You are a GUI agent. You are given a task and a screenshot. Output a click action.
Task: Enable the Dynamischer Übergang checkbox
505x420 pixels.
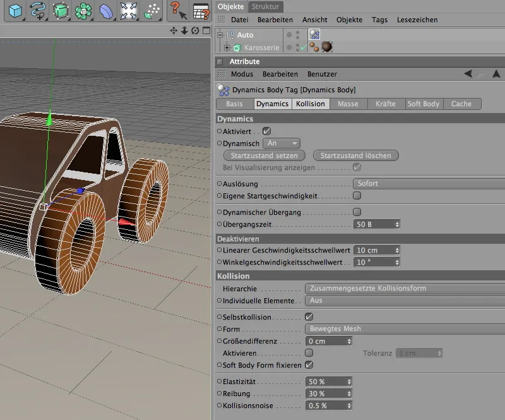[x=357, y=212]
